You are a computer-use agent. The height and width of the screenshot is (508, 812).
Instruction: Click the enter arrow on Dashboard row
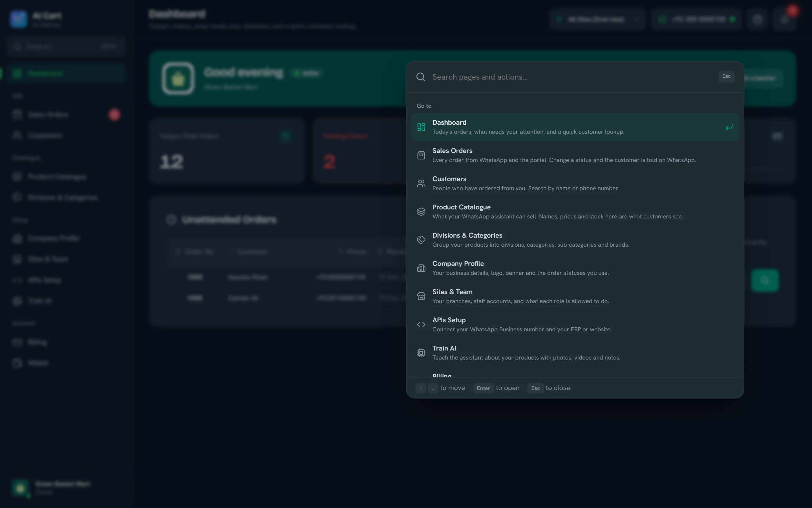pyautogui.click(x=729, y=127)
